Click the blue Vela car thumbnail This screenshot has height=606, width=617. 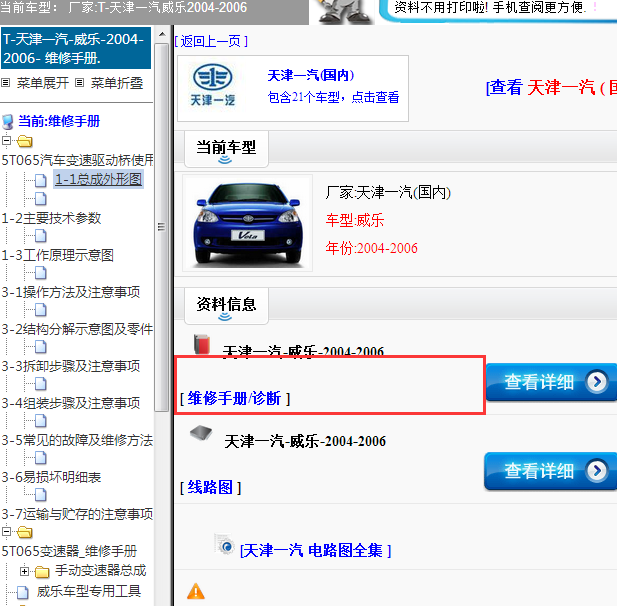(x=248, y=223)
